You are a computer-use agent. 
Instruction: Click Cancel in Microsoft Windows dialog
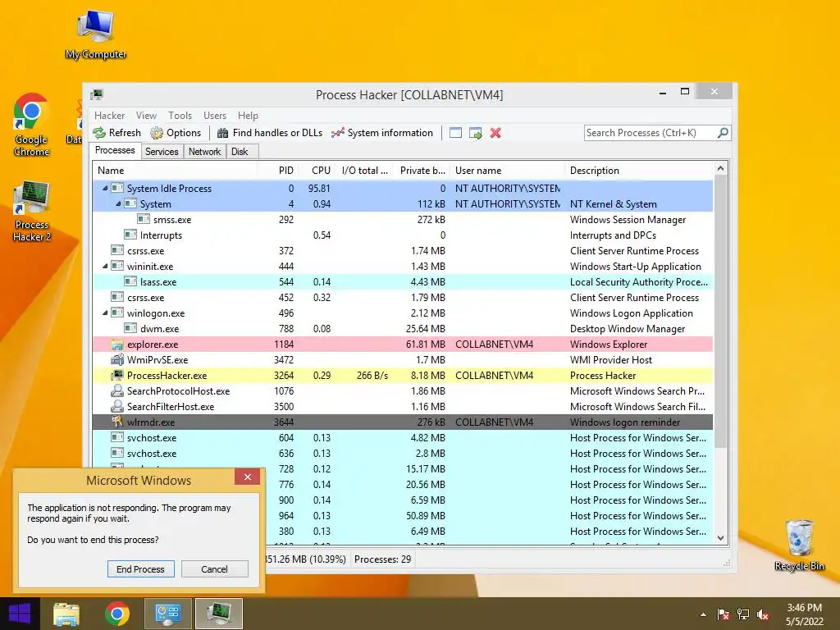214,569
